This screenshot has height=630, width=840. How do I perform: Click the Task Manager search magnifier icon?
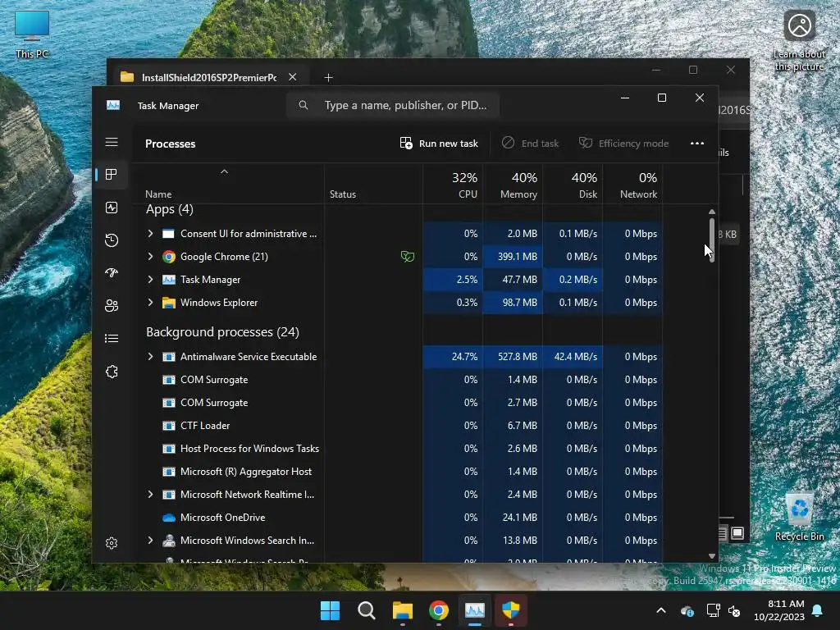coord(304,105)
